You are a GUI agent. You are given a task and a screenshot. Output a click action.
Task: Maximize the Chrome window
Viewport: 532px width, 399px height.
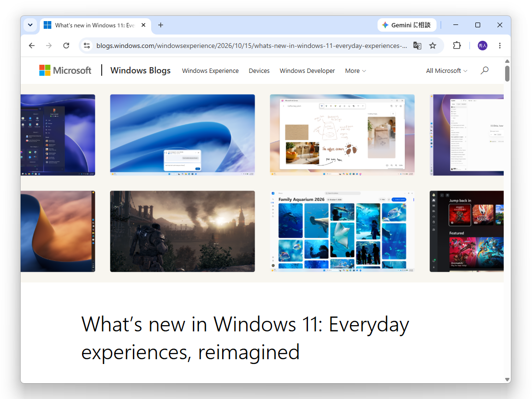478,25
